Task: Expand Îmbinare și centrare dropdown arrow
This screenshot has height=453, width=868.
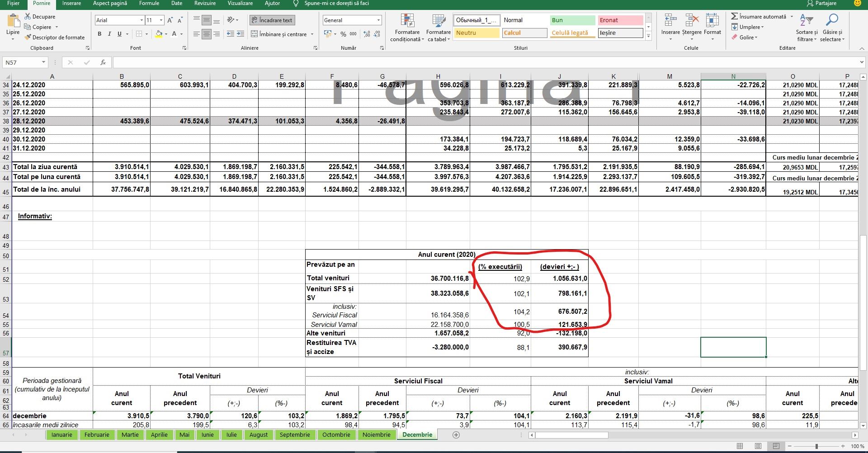Action: pyautogui.click(x=312, y=34)
